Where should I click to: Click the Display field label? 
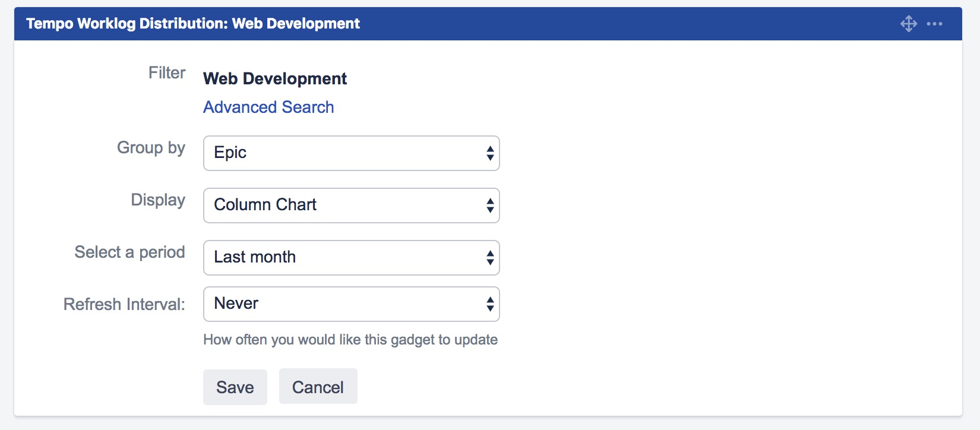point(158,200)
